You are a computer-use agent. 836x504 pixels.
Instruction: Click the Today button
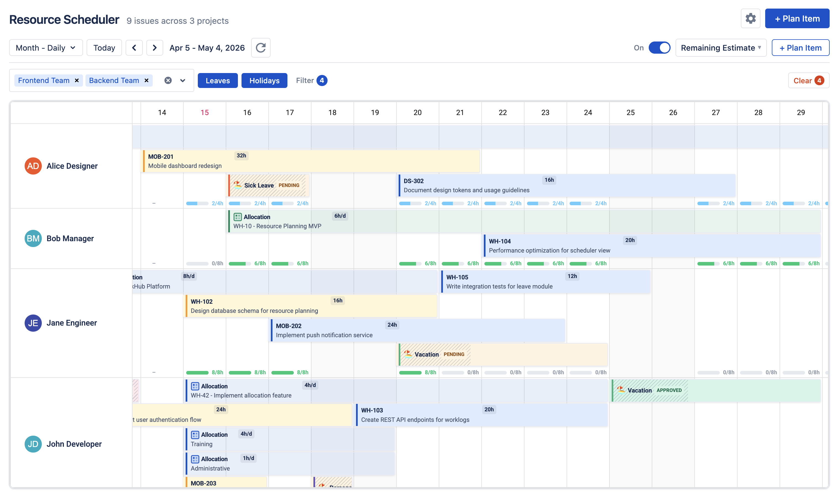(104, 48)
